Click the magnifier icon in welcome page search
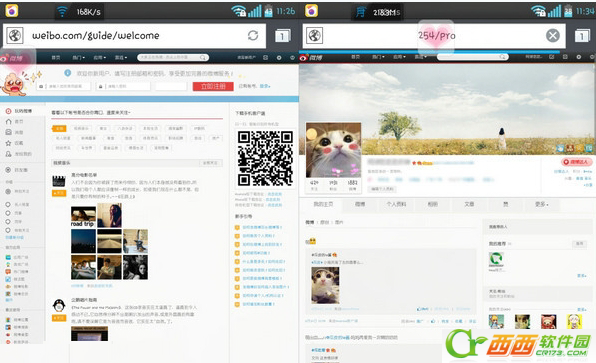 [x=203, y=58]
